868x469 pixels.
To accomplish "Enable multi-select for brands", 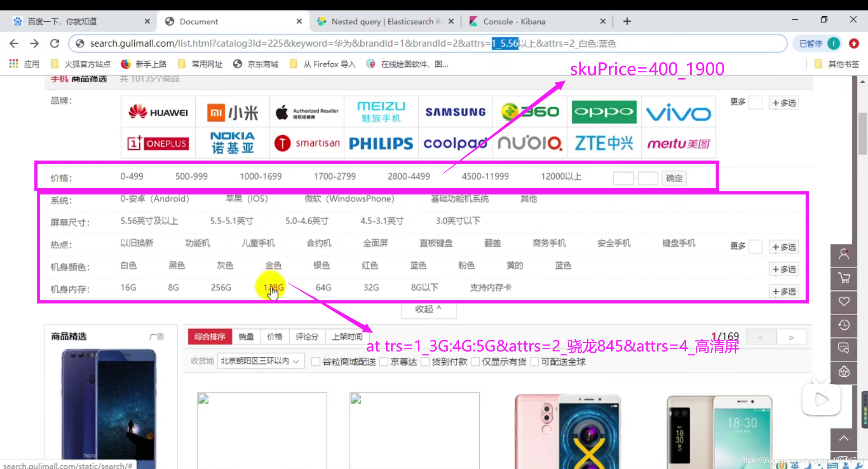I will coord(784,103).
